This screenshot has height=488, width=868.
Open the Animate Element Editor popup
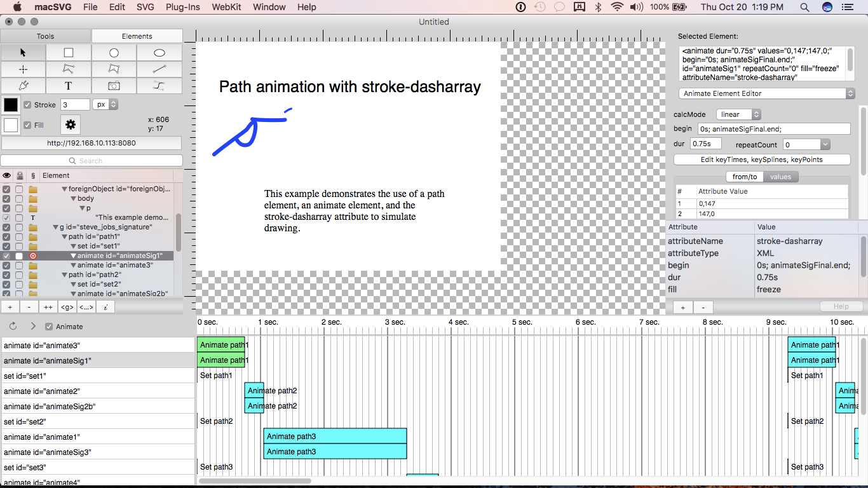(x=766, y=93)
